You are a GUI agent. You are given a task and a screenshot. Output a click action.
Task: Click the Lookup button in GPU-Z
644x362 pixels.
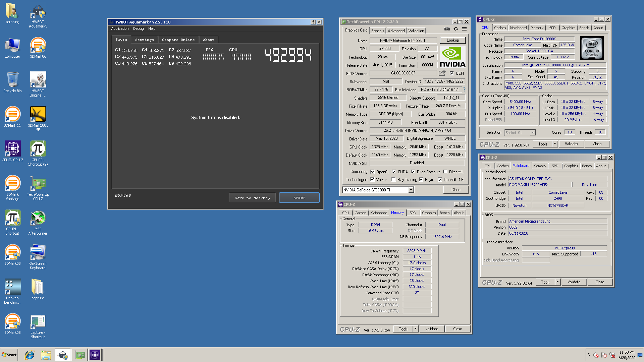[x=452, y=40]
